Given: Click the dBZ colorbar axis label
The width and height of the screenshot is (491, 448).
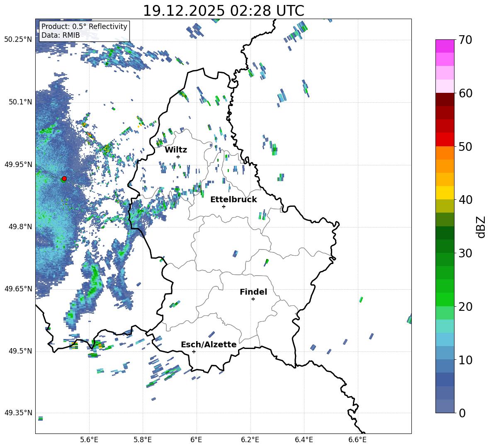Looking at the screenshot, I should click(x=481, y=227).
